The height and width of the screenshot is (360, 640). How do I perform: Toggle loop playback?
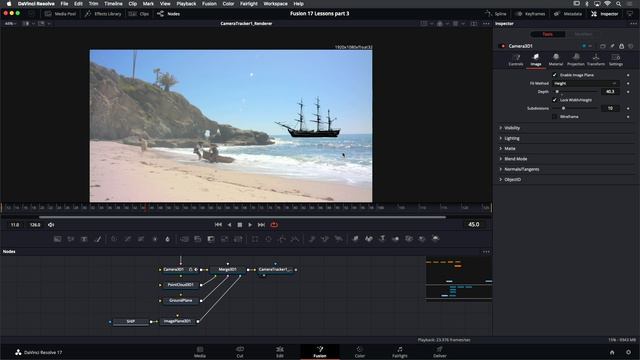pos(274,225)
